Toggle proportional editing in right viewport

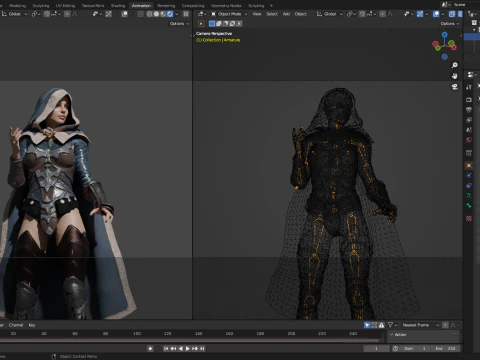click(x=382, y=14)
